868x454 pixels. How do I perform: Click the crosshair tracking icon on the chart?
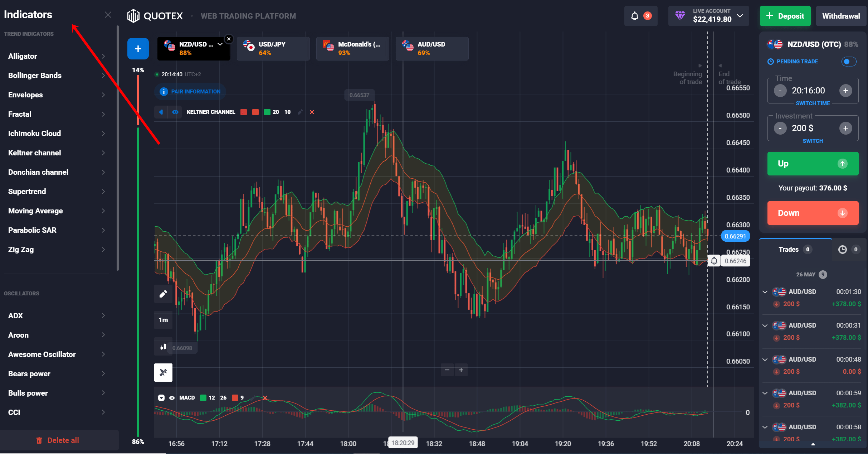point(163,372)
